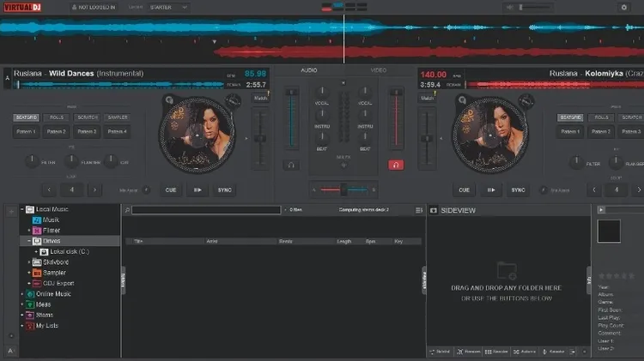Trigger Pattern 3 pad on left deck
The width and height of the screenshot is (644, 361).
87,132
